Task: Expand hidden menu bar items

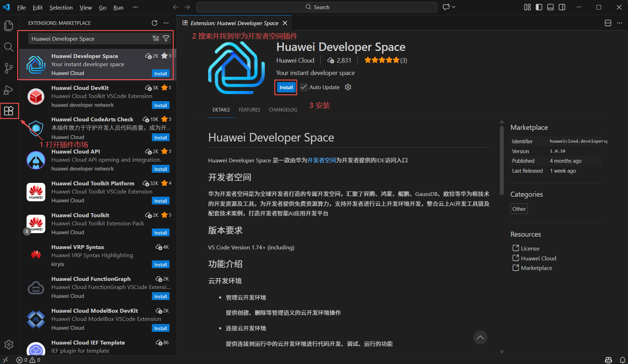Action: coord(135,7)
